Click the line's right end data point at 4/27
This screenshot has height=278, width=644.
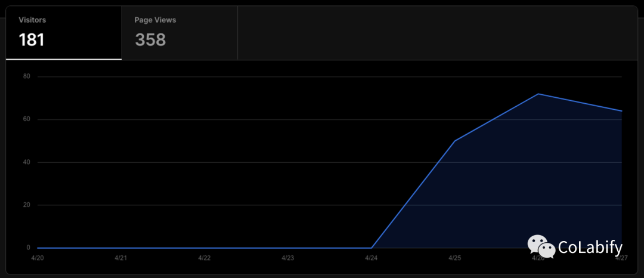click(621, 111)
